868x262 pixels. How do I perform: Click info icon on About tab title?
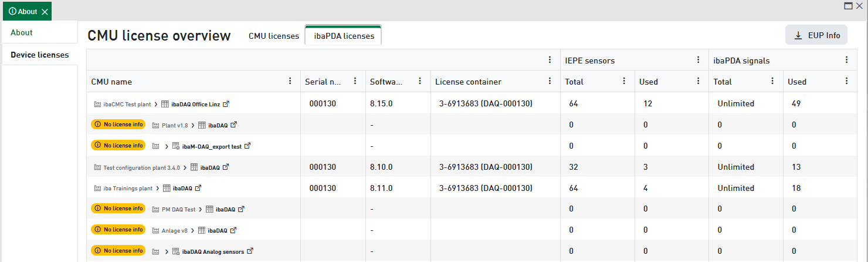[x=13, y=11]
